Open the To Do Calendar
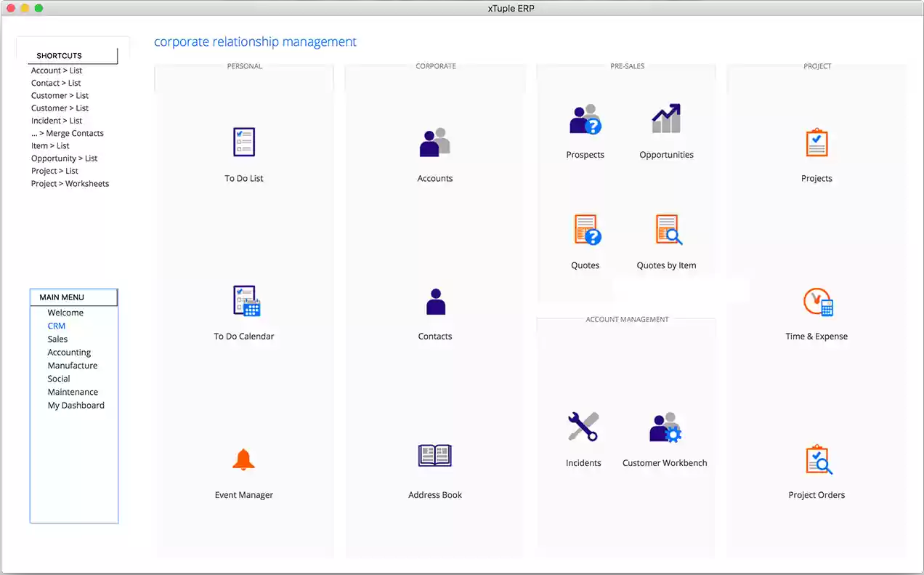 coord(243,300)
